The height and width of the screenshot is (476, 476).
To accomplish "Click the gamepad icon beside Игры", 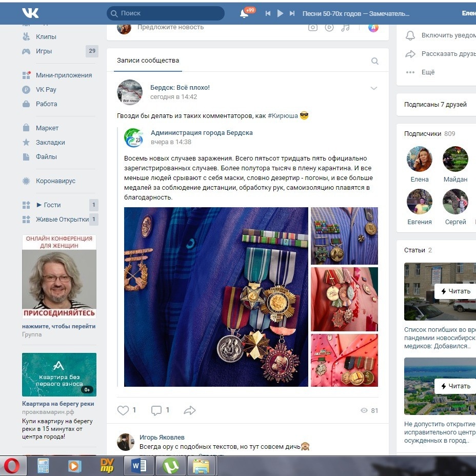I will click(26, 51).
